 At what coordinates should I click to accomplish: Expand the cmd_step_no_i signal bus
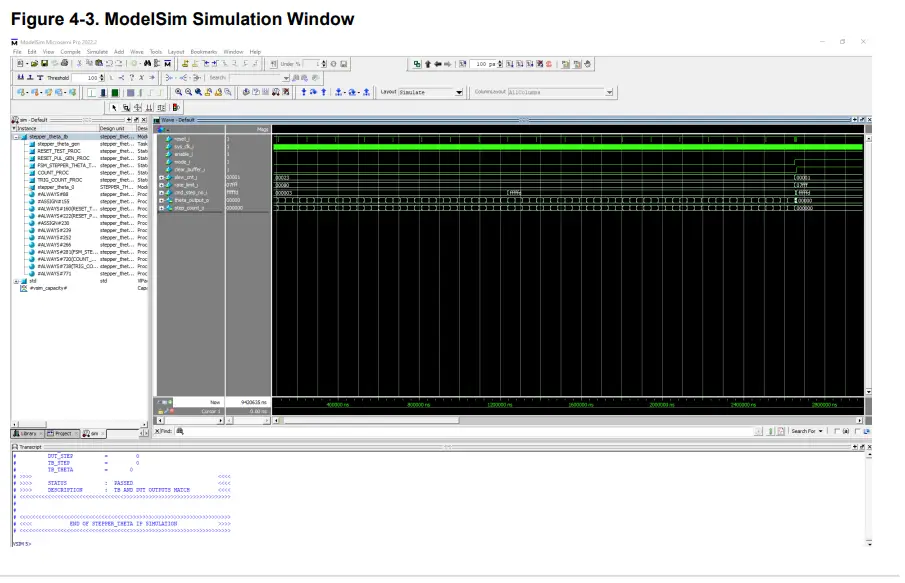162,192
